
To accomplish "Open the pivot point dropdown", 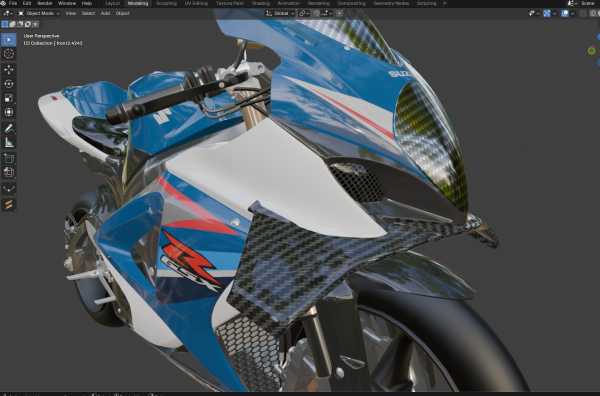I will pyautogui.click(x=304, y=13).
